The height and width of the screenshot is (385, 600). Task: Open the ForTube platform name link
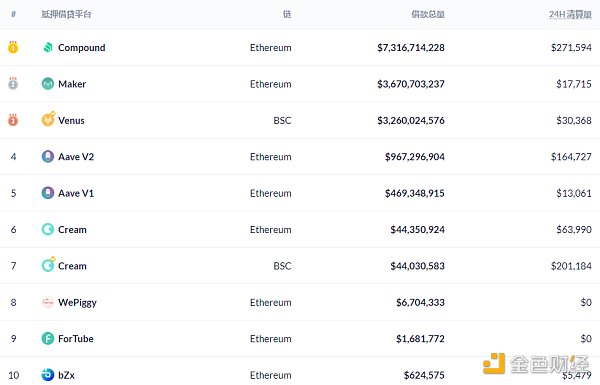[x=76, y=339]
